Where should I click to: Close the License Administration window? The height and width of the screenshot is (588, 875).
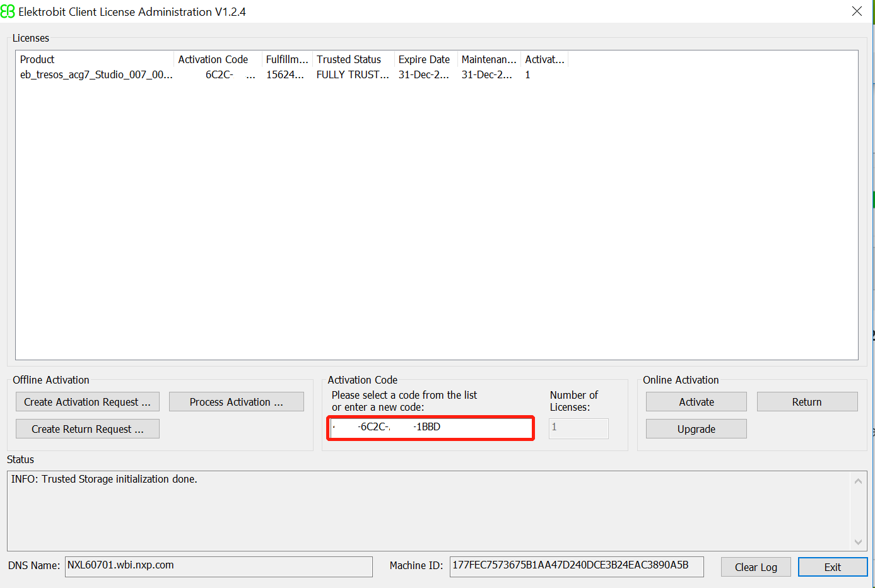857,11
